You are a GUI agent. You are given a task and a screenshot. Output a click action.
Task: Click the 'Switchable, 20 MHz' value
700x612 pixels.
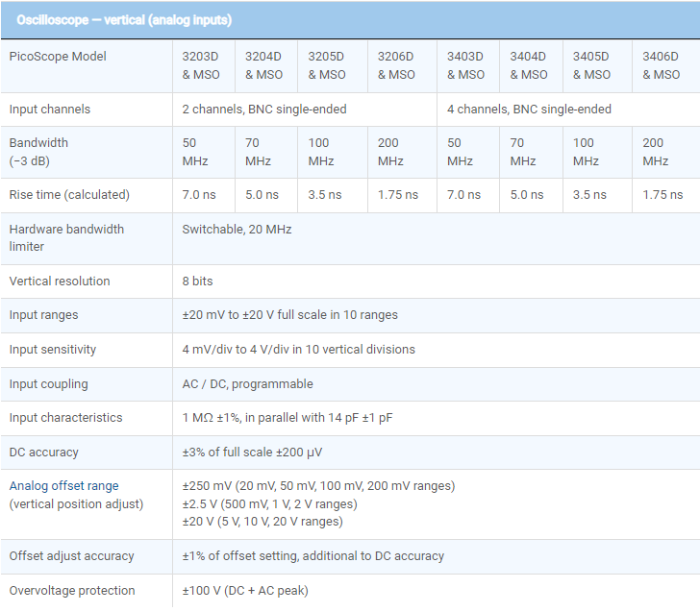[237, 230]
